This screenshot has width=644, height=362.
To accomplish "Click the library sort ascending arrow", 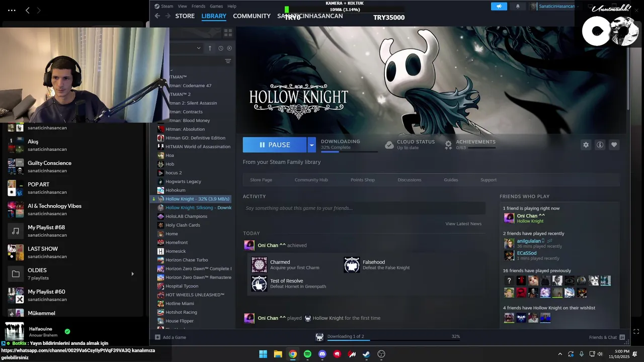I will (x=211, y=48).
